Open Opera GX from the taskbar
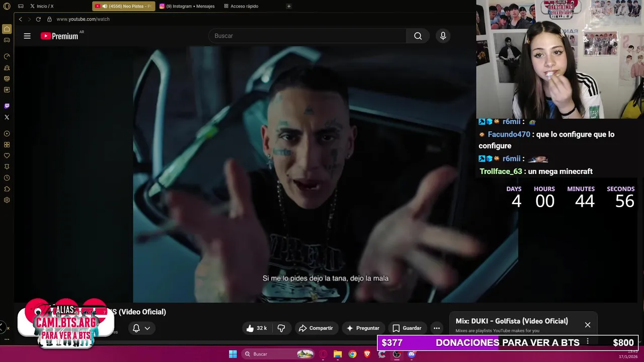The image size is (644, 362). click(323, 354)
